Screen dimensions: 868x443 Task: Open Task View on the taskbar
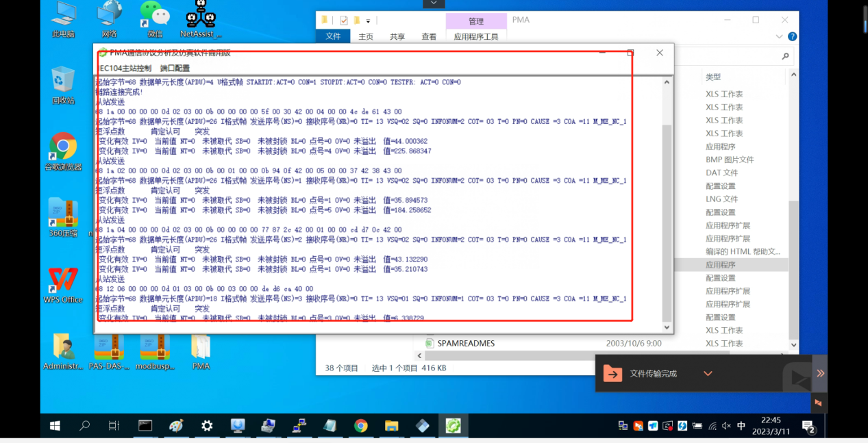point(114,426)
